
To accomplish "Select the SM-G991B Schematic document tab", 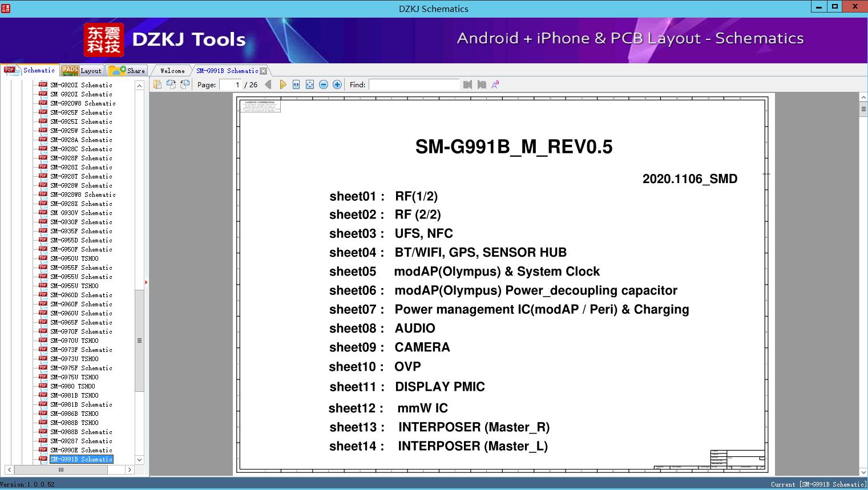I will point(227,71).
